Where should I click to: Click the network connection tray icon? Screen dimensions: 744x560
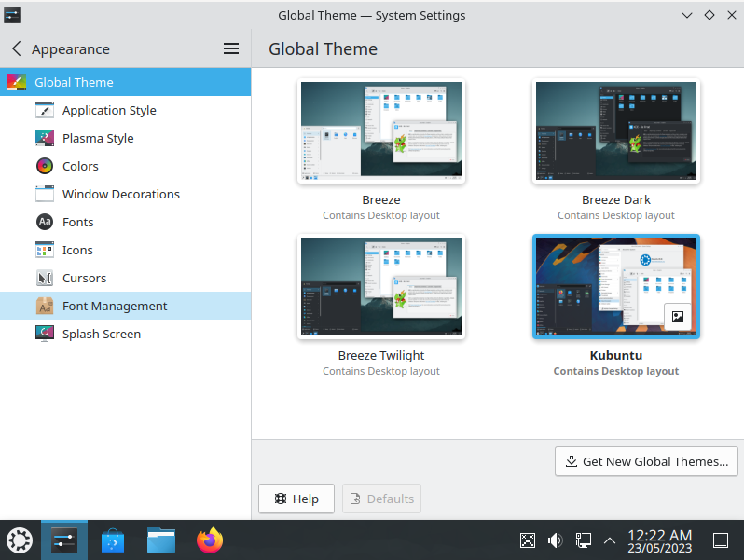(x=583, y=540)
